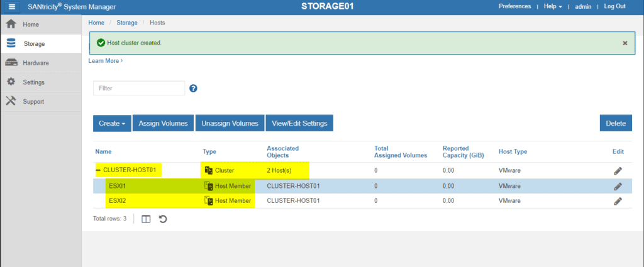Sort by Total Assigned Volumes header
Image resolution: width=644 pixels, height=267 pixels.
pos(401,152)
